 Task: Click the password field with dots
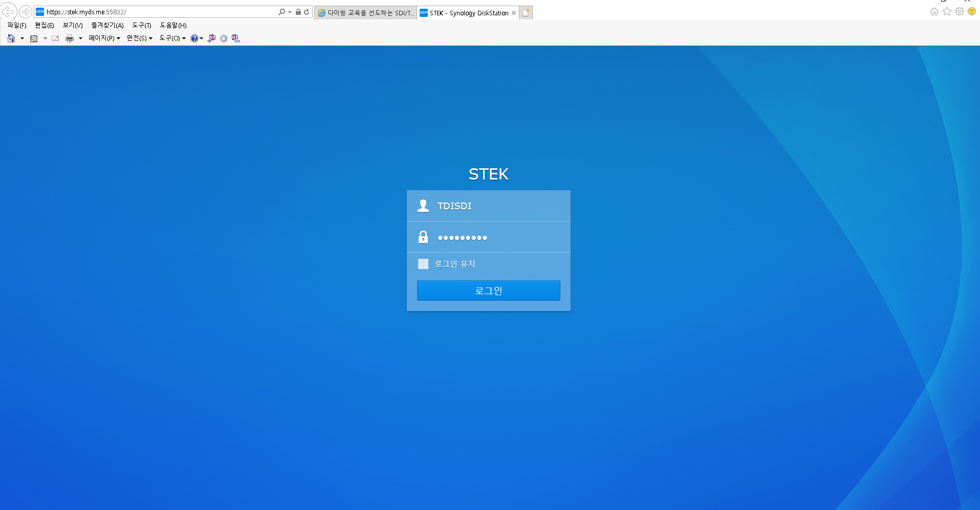click(x=489, y=237)
